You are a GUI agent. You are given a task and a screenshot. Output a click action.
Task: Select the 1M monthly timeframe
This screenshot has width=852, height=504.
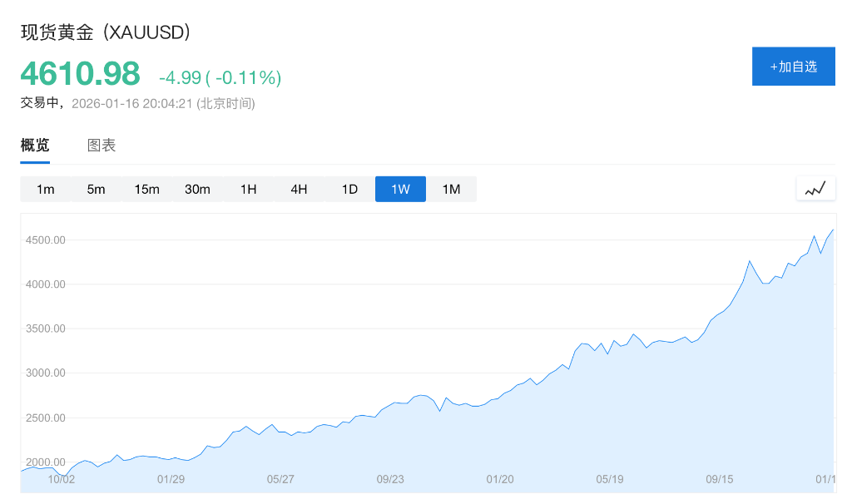click(451, 189)
